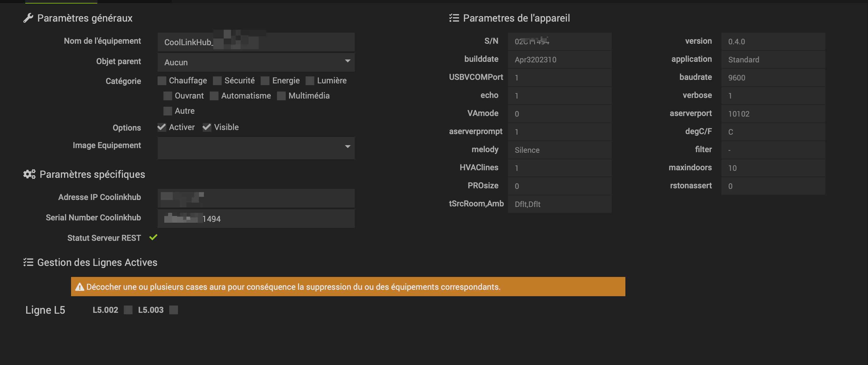Click the echo value field
Image resolution: width=868 pixels, height=365 pixels.
pos(560,96)
